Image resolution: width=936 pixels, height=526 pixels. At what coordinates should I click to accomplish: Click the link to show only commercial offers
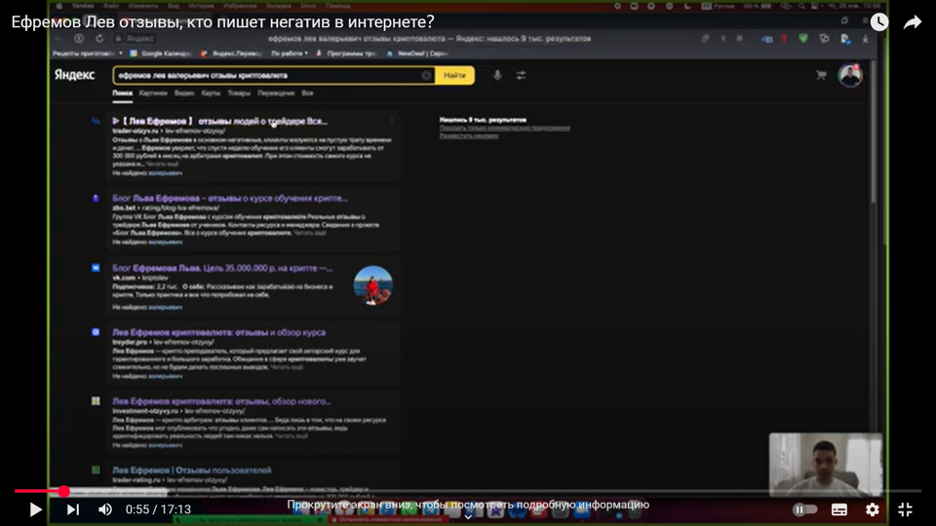(504, 128)
